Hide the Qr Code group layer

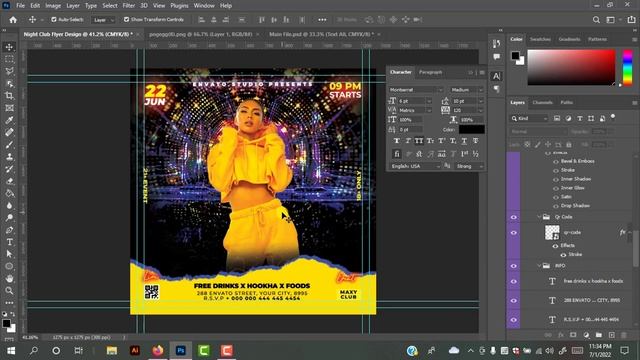tap(513, 217)
